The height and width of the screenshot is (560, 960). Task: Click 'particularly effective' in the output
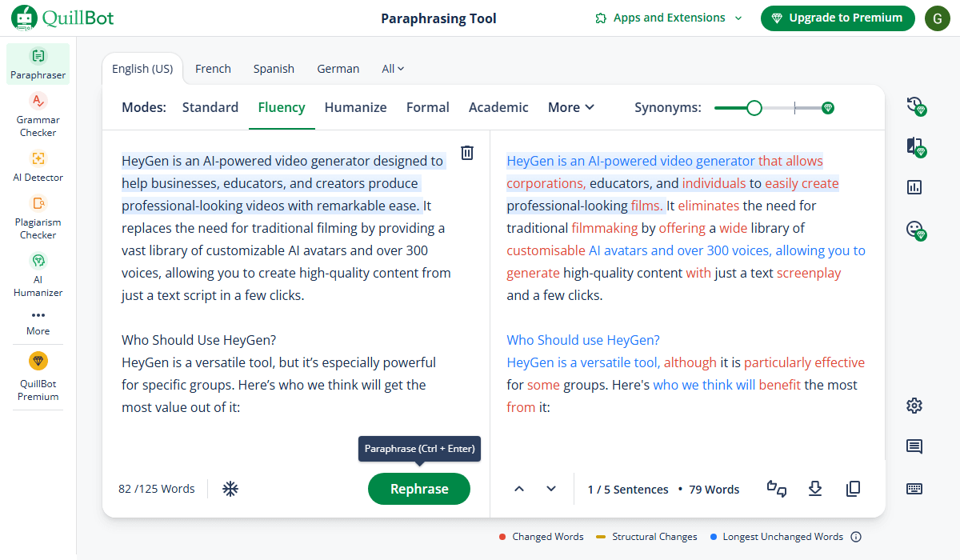click(804, 362)
